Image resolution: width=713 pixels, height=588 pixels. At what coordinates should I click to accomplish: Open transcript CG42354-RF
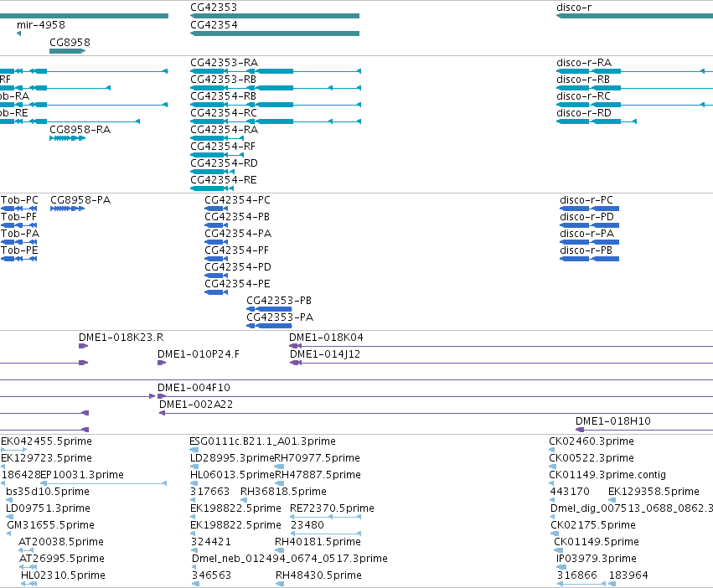[x=223, y=147]
